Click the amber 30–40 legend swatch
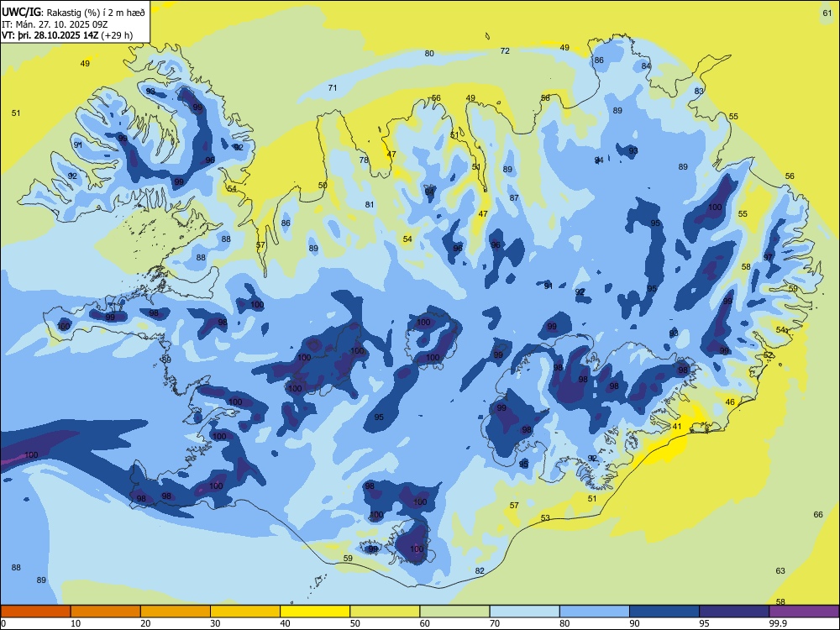Viewport: 840px width, 630px height. [245, 612]
